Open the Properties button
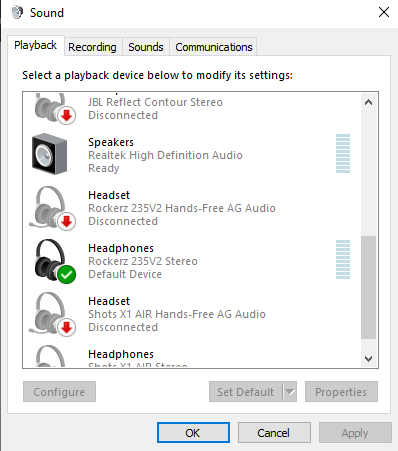The image size is (398, 451). (x=341, y=392)
